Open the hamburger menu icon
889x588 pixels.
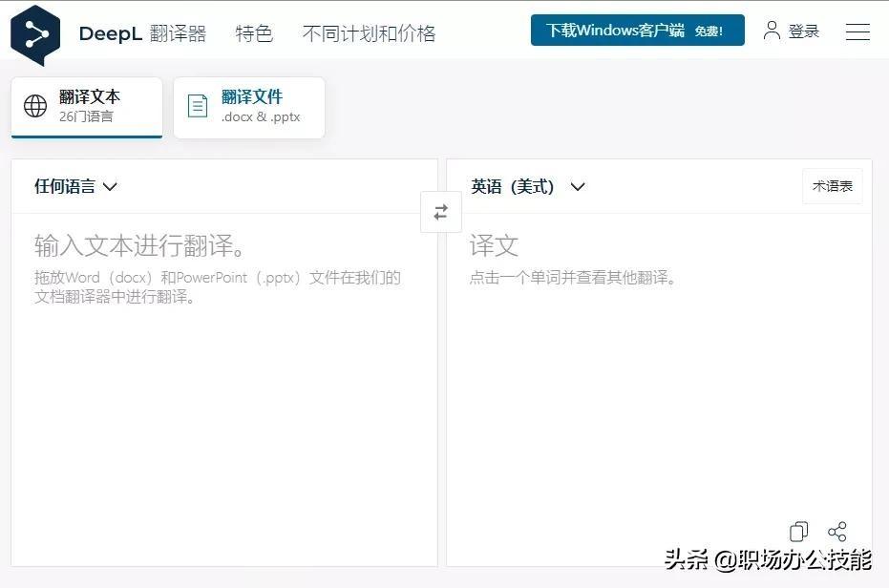[857, 31]
